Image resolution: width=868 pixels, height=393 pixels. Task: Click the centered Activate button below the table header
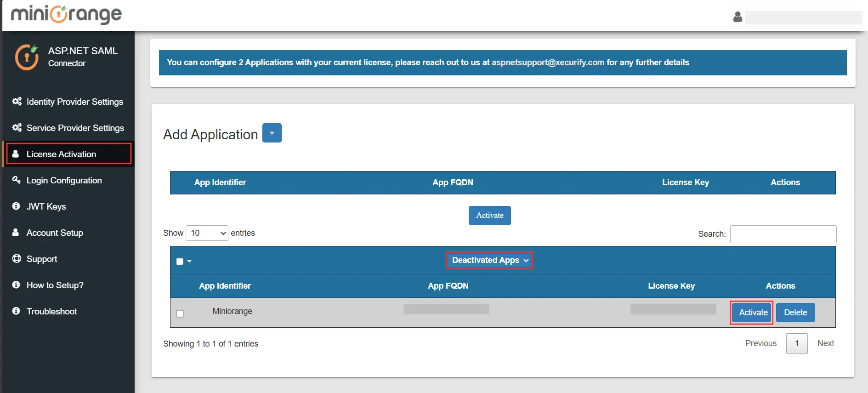(490, 216)
